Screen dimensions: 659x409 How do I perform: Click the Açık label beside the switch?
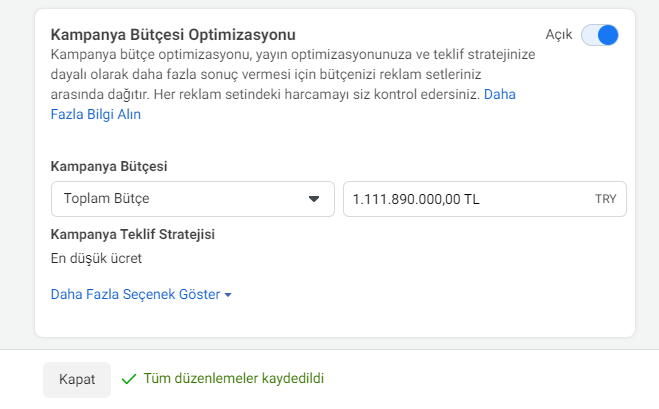tap(559, 34)
